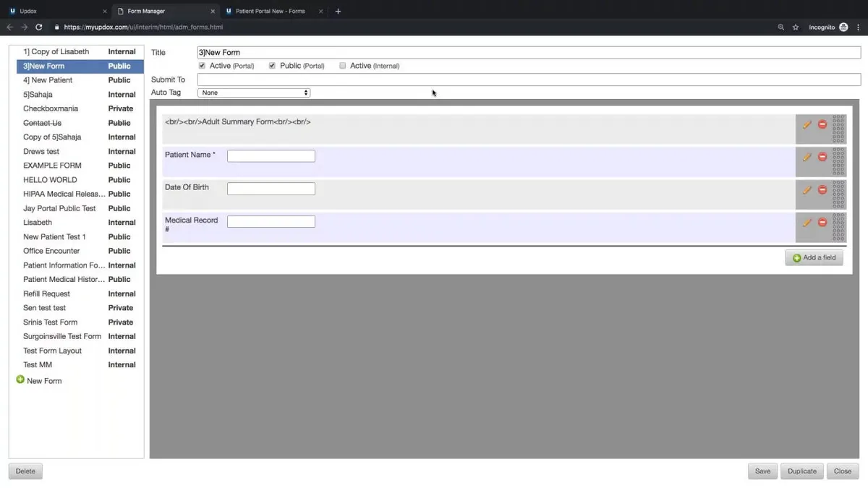
Task: Click the green plus New Form icon
Action: pyautogui.click(x=20, y=380)
